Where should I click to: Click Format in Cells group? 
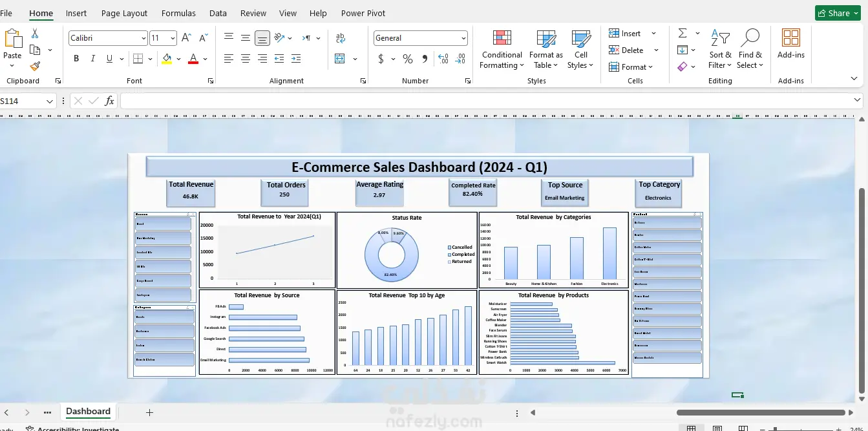(x=631, y=67)
